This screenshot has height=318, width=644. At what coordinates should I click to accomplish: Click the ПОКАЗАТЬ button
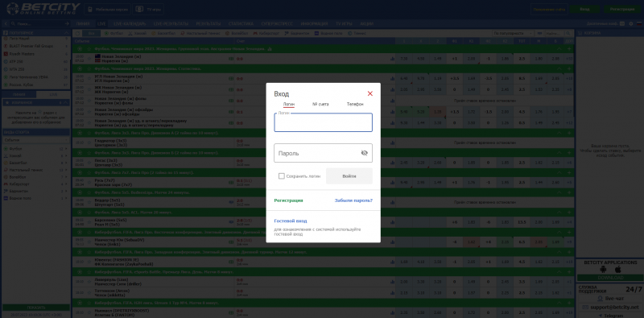(35, 308)
